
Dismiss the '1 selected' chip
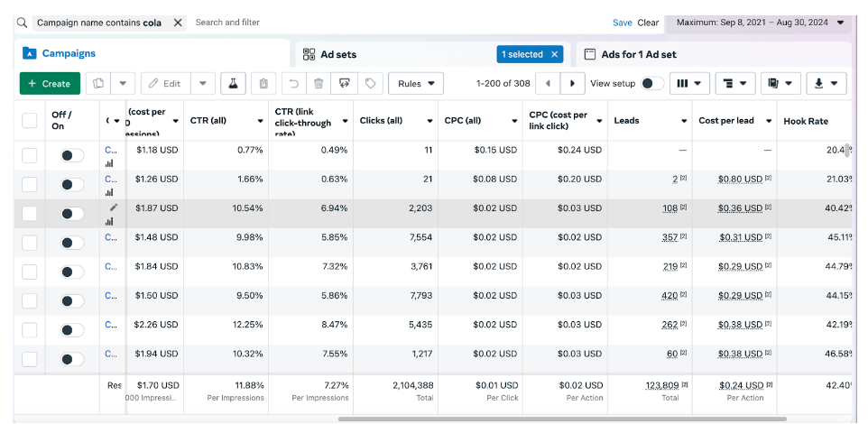tap(554, 54)
